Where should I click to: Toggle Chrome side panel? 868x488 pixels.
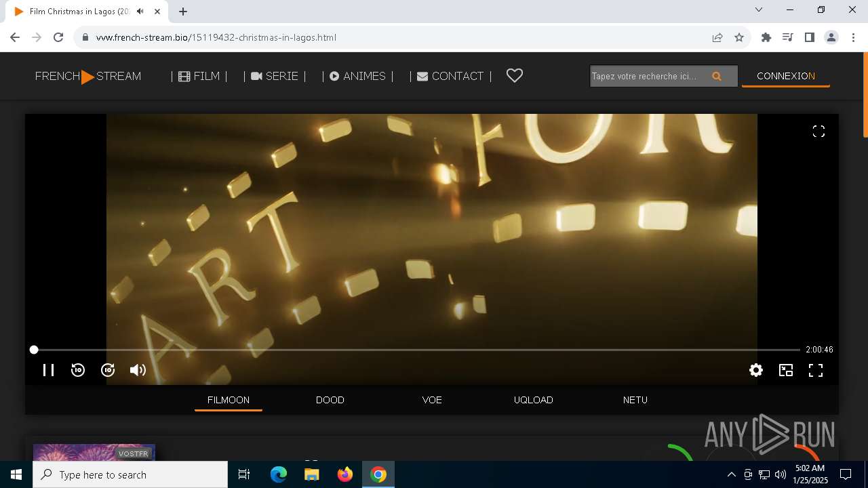810,37
